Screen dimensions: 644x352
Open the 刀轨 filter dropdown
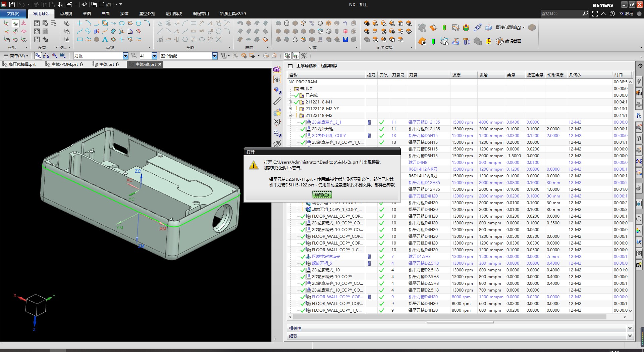[125, 56]
